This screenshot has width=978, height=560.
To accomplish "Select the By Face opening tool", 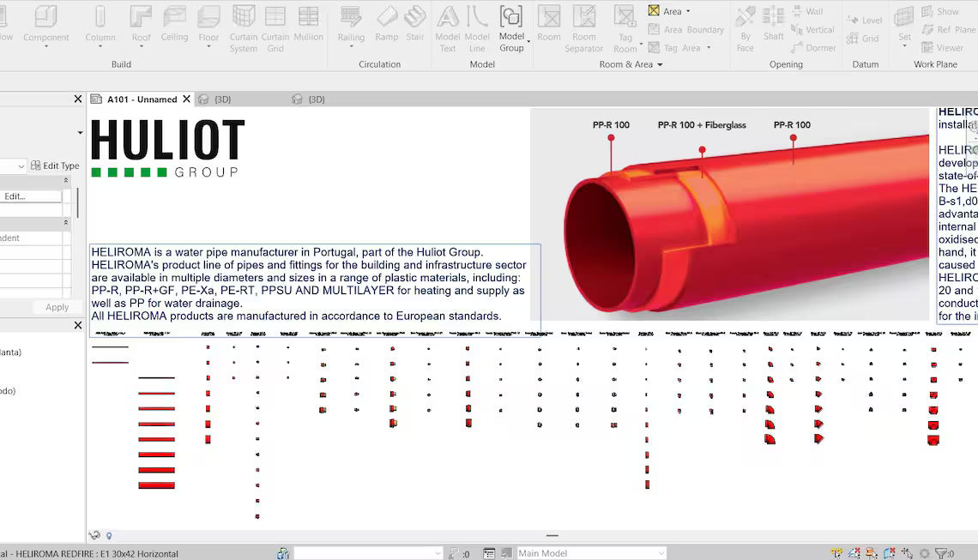I will pos(746,28).
